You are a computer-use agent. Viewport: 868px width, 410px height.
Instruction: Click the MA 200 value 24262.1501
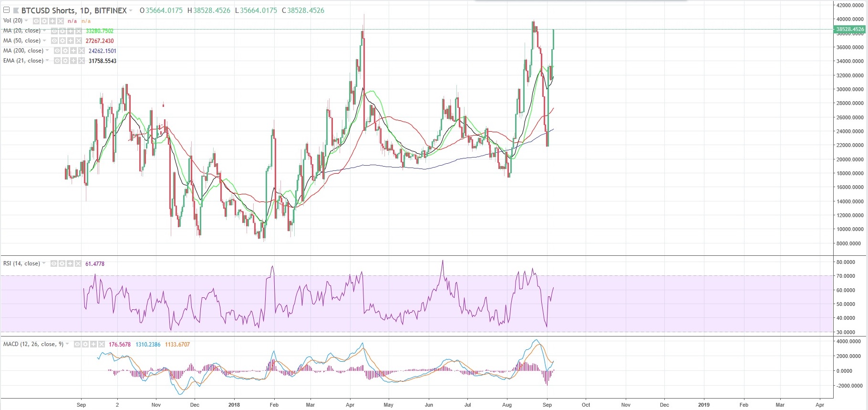click(x=103, y=51)
